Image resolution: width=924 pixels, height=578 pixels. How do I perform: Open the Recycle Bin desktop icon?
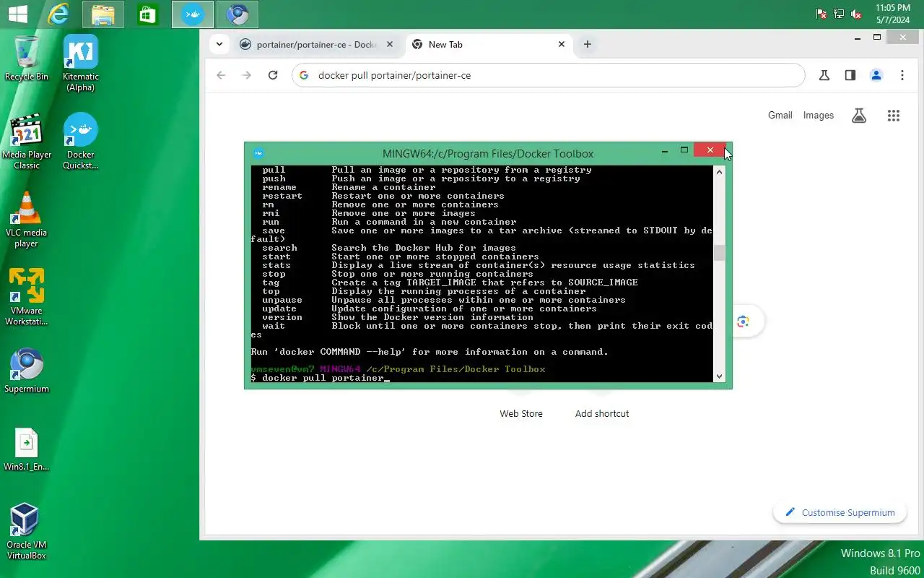click(x=27, y=59)
